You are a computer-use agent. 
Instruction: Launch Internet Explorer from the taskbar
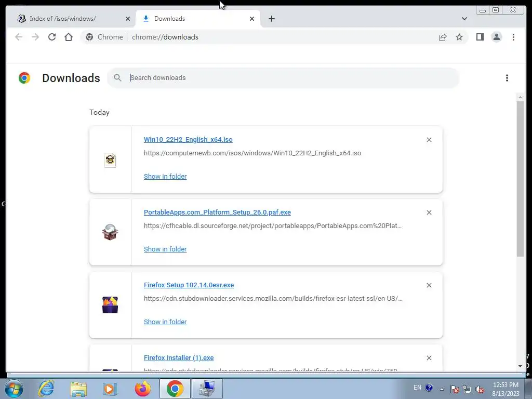point(46,389)
